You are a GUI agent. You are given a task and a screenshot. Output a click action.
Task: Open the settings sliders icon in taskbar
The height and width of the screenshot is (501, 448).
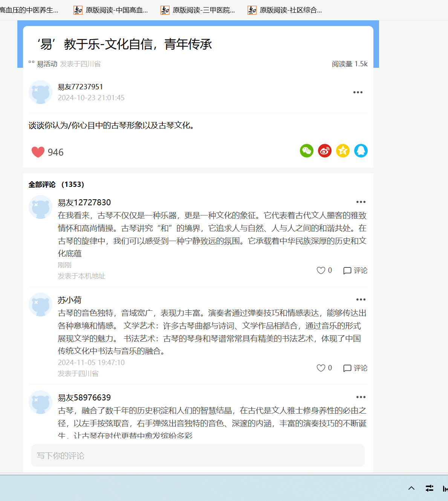pos(430,488)
